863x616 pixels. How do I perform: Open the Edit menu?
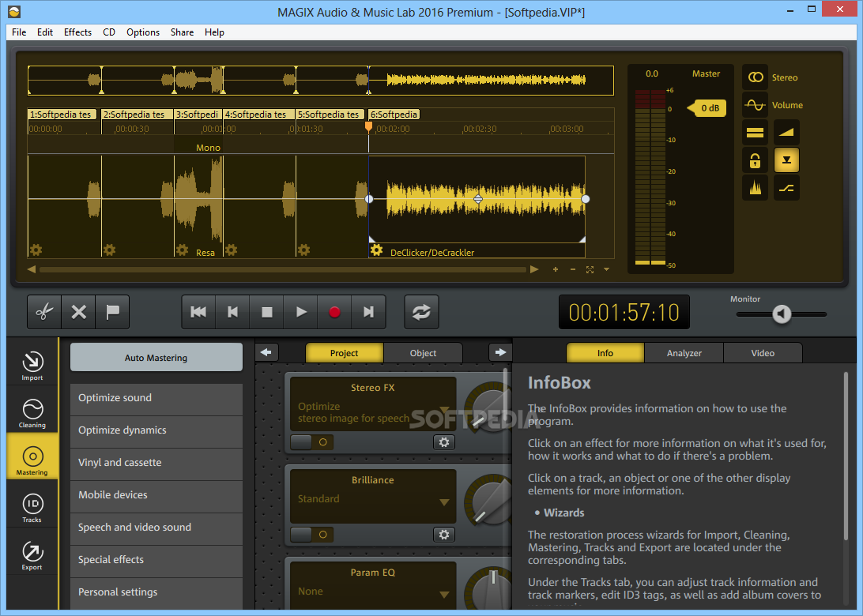tap(44, 32)
